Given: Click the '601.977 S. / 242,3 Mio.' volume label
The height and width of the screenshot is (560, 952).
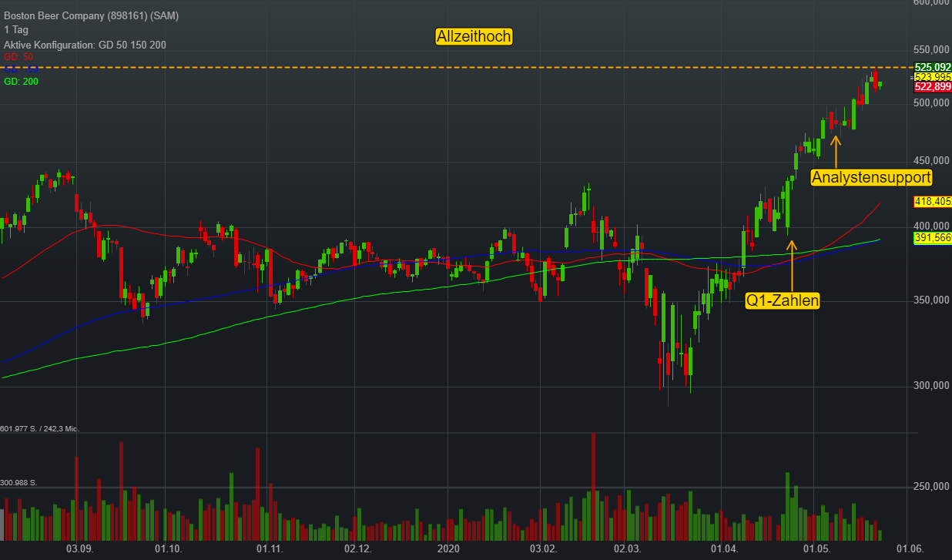Looking at the screenshot, I should tap(40, 428).
